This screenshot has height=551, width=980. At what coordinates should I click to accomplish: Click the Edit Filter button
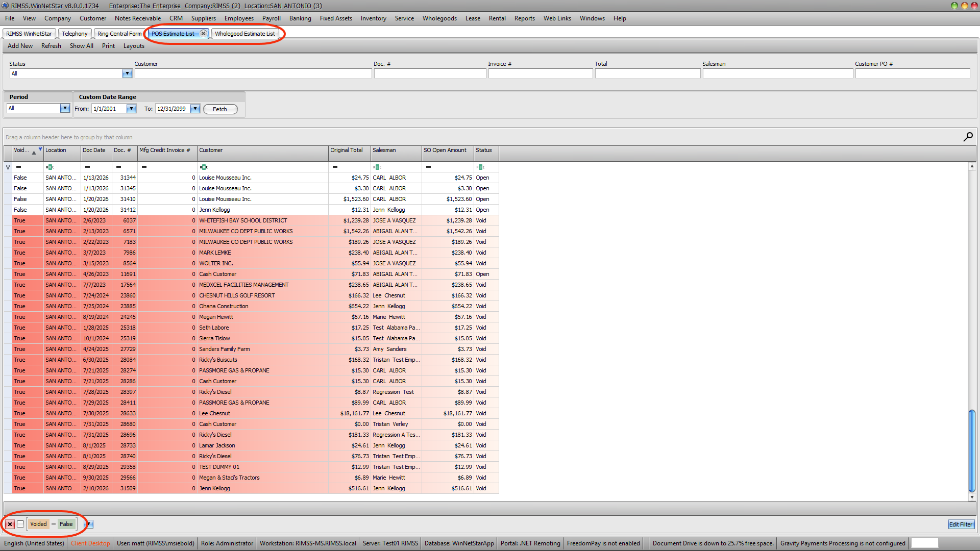tap(961, 524)
